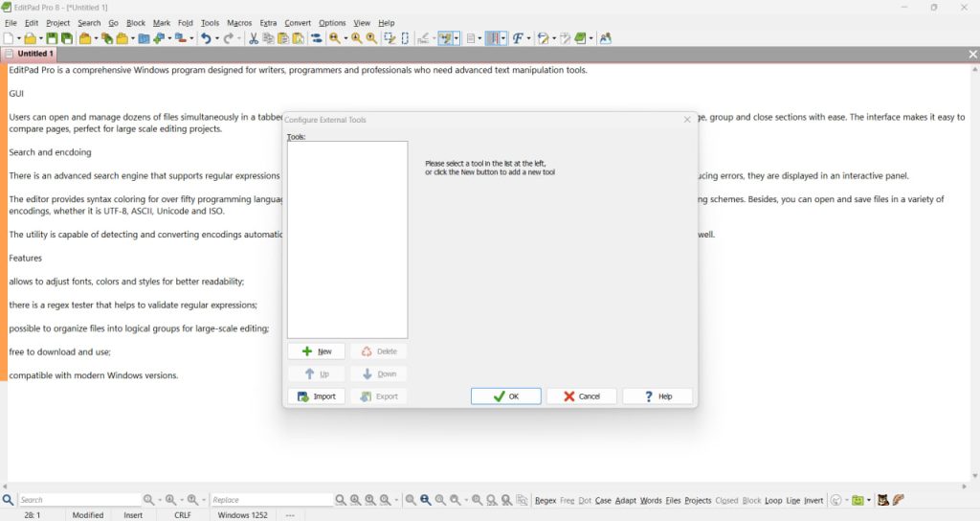980x521 pixels.
Task: Open the dropdown arrow beside New file icon
Action: [x=19, y=38]
